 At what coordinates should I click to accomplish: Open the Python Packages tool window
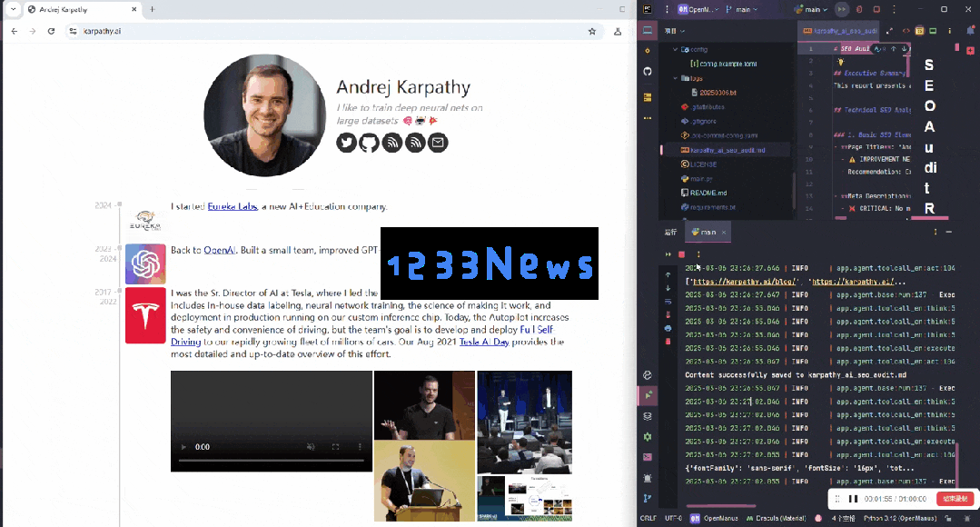coord(648,416)
